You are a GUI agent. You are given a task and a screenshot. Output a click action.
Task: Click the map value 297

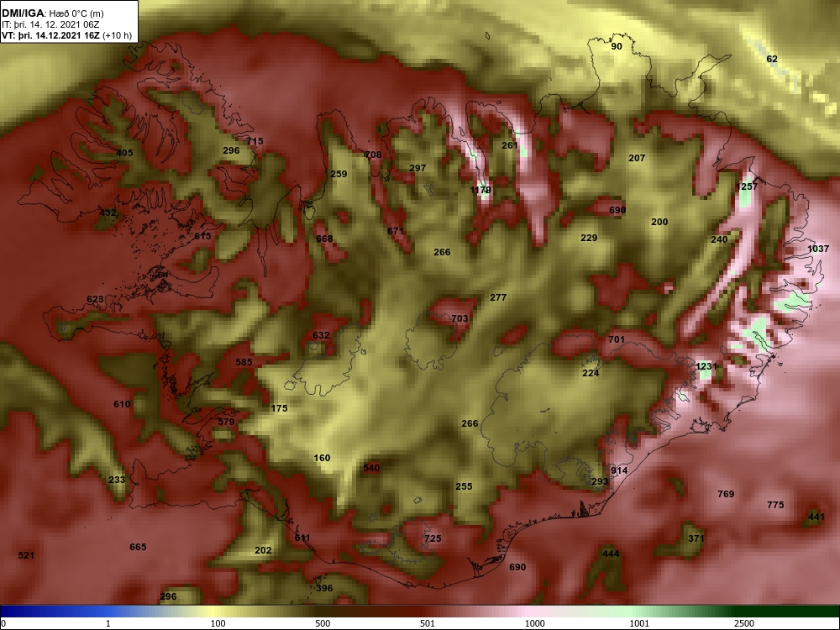pos(417,168)
